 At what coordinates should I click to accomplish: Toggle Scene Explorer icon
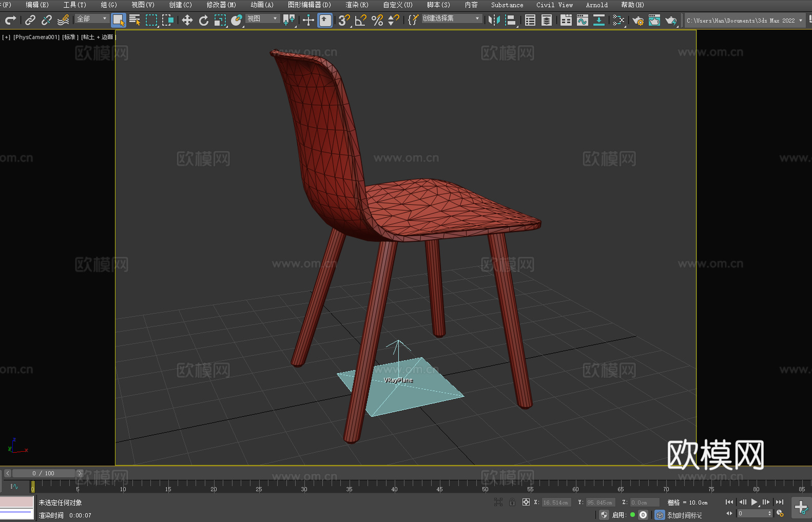pyautogui.click(x=530, y=20)
